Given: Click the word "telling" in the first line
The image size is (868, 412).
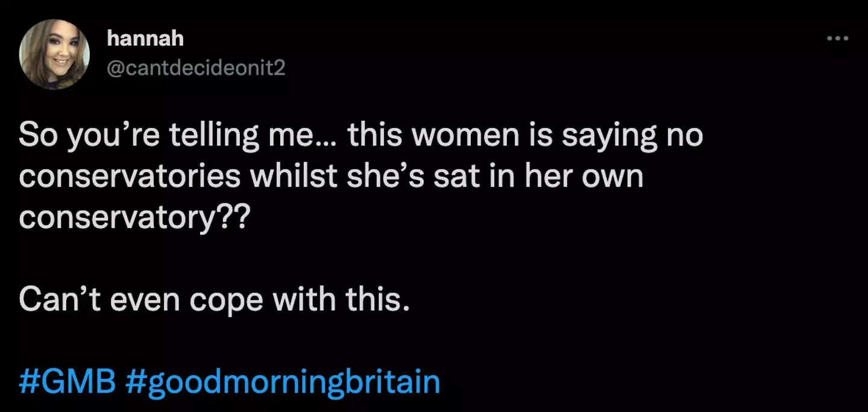Looking at the screenshot, I should pos(221,136).
